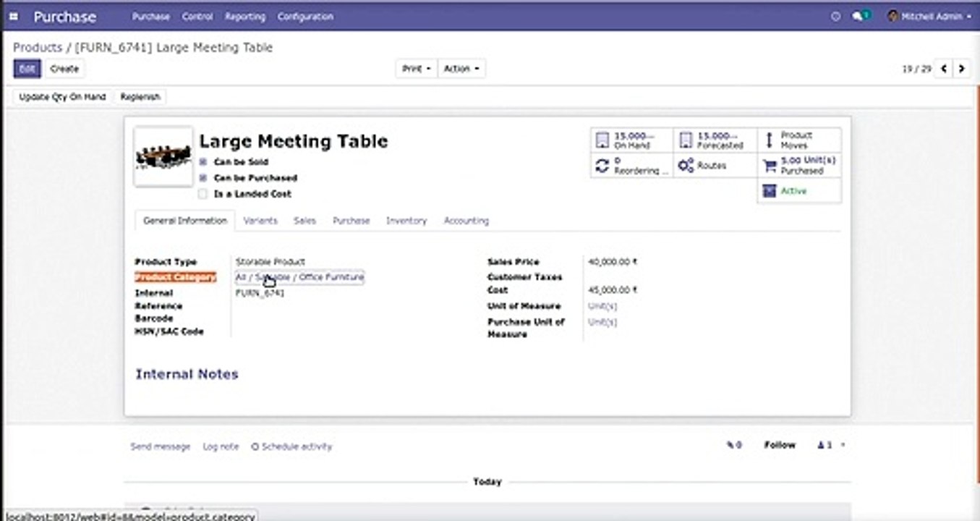This screenshot has height=521, width=980.
Task: Open the Print dropdown
Action: [416, 69]
